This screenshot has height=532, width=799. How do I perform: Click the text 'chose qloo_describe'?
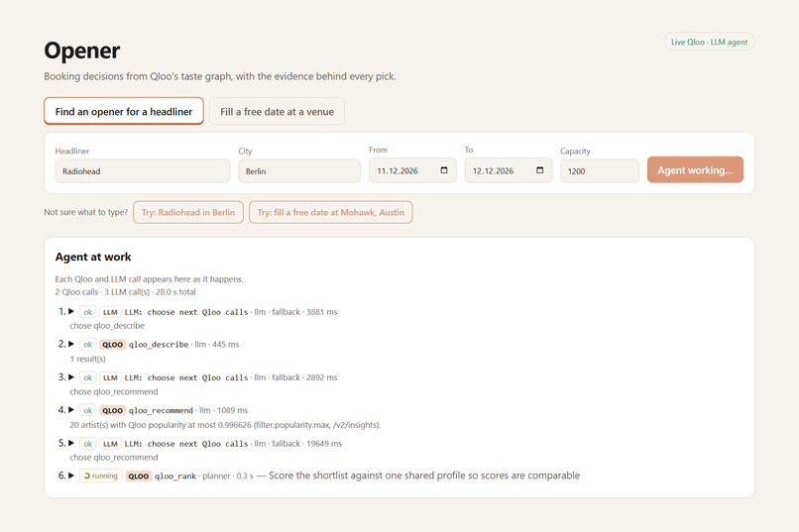click(x=107, y=325)
